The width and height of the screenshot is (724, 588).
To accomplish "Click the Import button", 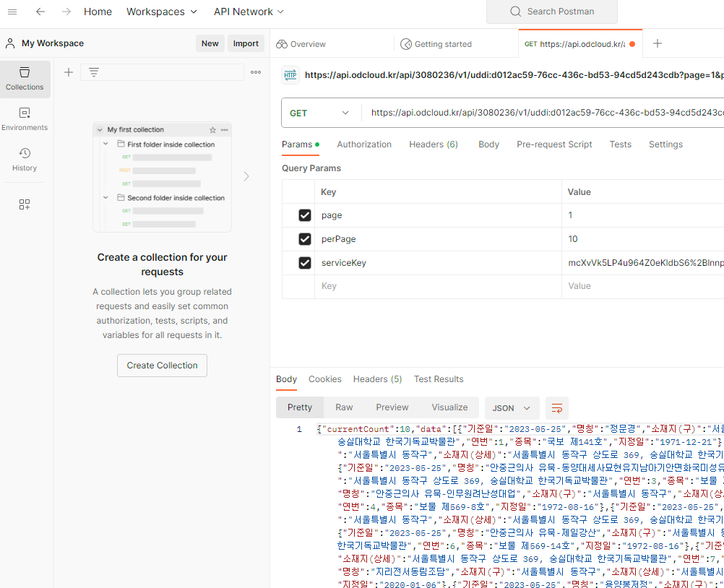I will point(246,43).
